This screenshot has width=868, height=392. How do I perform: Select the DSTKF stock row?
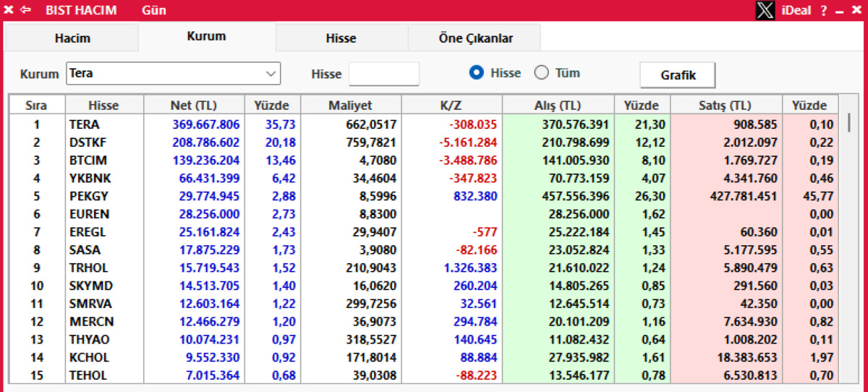(x=424, y=142)
